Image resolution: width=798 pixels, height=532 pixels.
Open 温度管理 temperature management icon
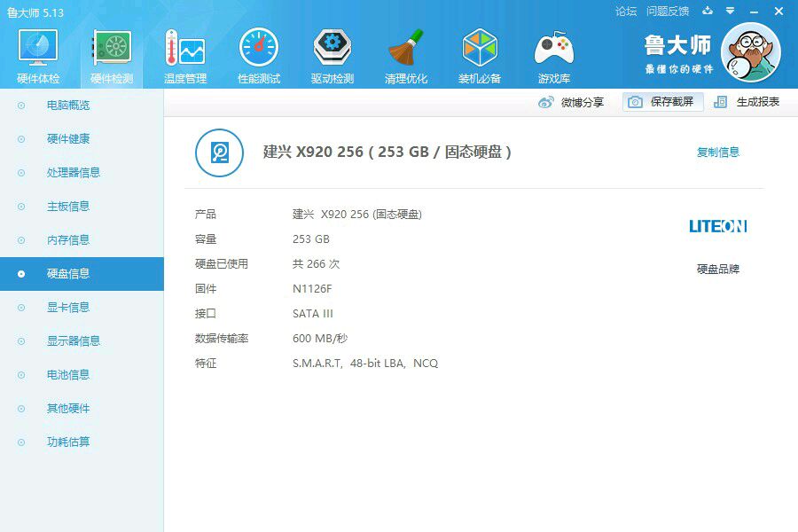(185, 48)
